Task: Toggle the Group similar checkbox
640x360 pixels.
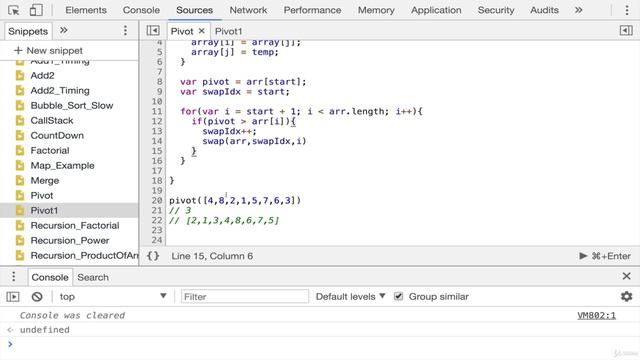Action: [x=398, y=296]
